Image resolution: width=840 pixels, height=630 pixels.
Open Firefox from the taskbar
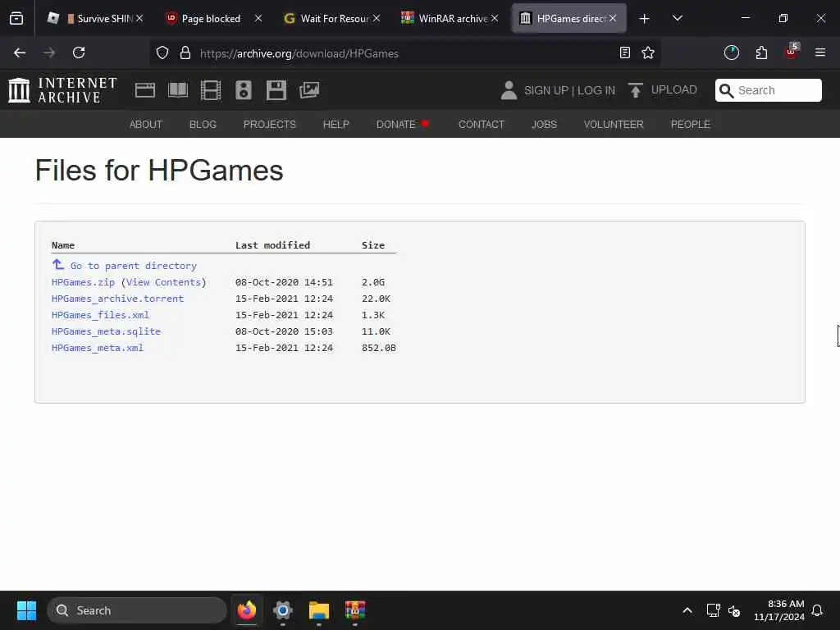coord(247,610)
